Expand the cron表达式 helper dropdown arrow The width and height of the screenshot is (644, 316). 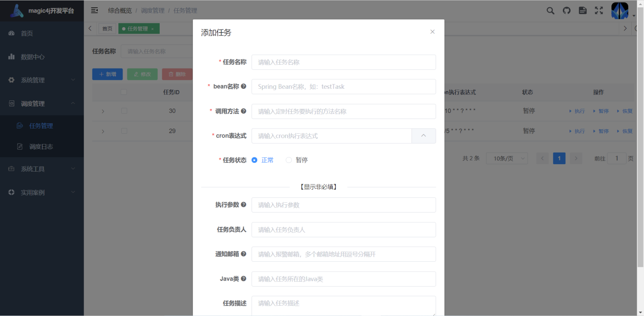(x=423, y=136)
